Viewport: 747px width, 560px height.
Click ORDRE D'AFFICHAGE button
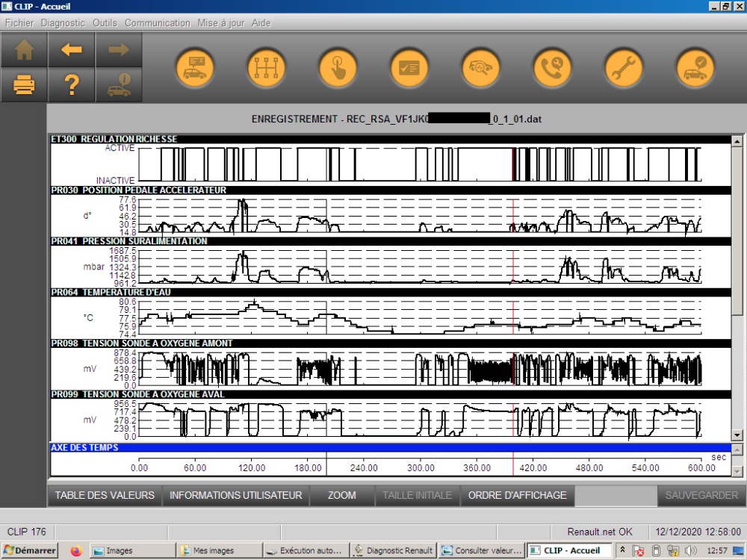coord(517,495)
